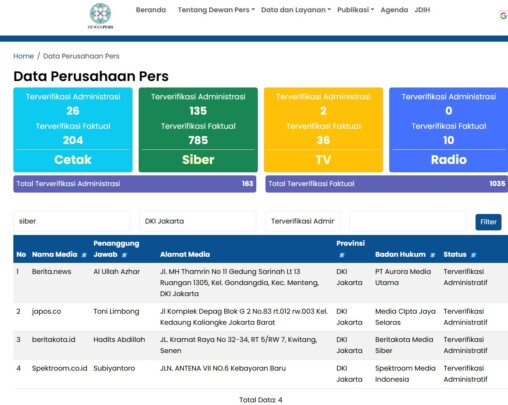The image size is (508, 405).
Task: Sort by Penanggung Jawab column icon
Action: coord(124,255)
